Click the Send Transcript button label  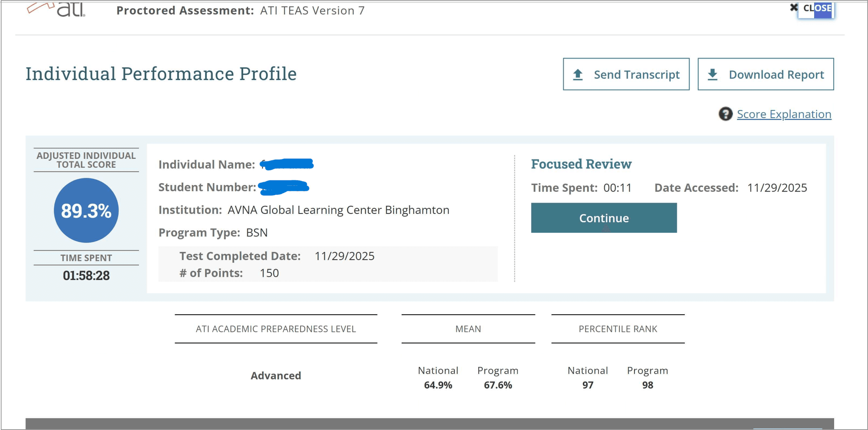point(636,75)
